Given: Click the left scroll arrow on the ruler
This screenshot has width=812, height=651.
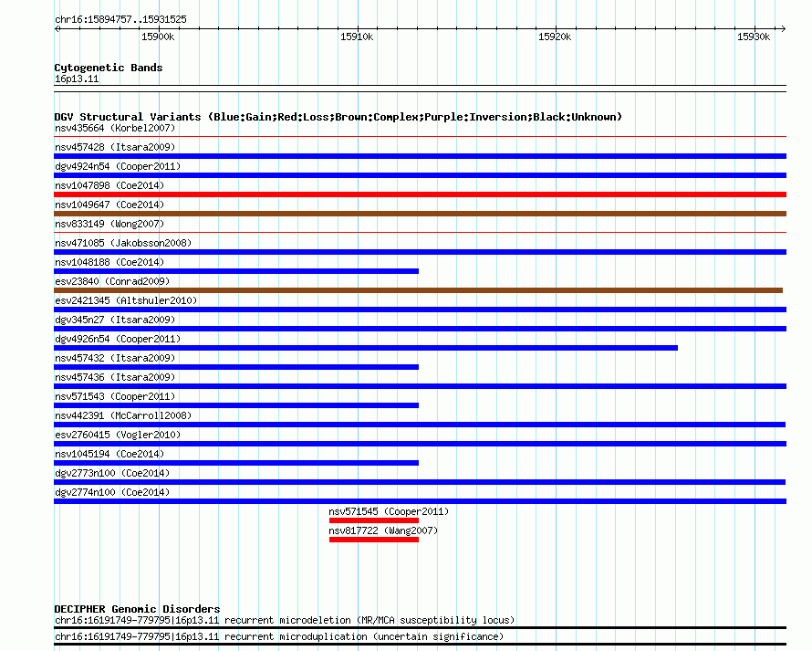Looking at the screenshot, I should 57,28.
